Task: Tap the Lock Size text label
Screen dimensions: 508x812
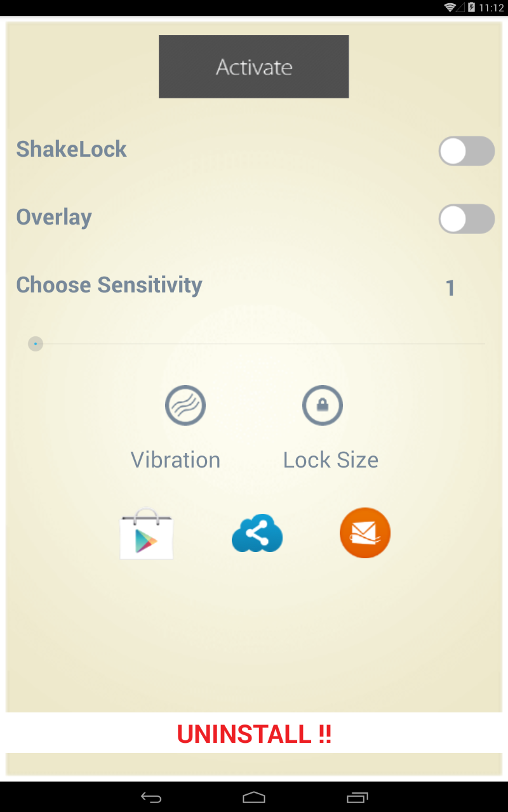Action: 330,460
